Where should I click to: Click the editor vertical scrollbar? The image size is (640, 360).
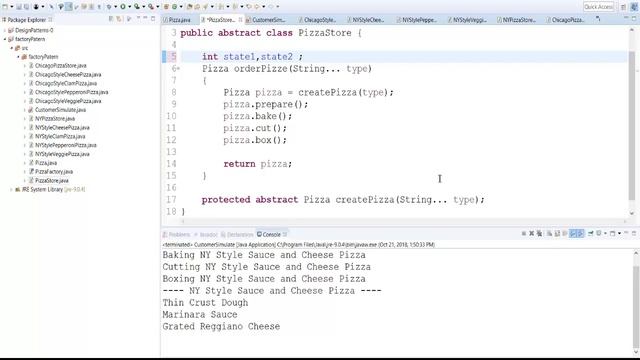pos(632,122)
